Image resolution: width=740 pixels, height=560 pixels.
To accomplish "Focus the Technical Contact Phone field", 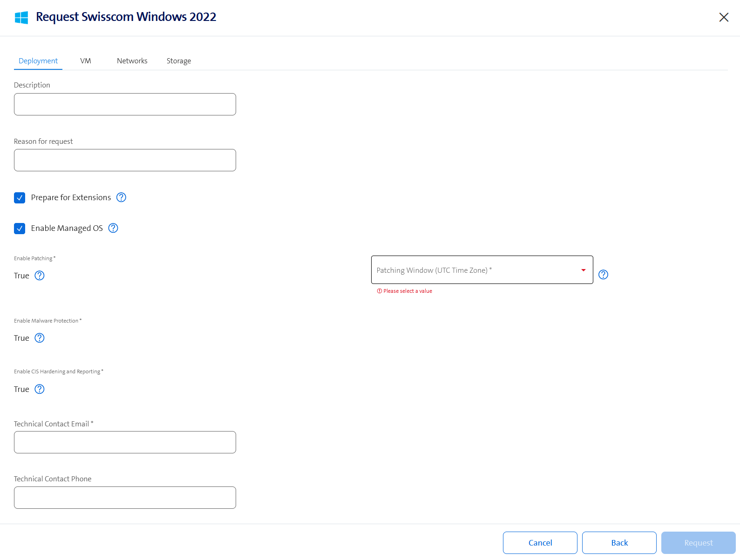I will click(x=125, y=498).
